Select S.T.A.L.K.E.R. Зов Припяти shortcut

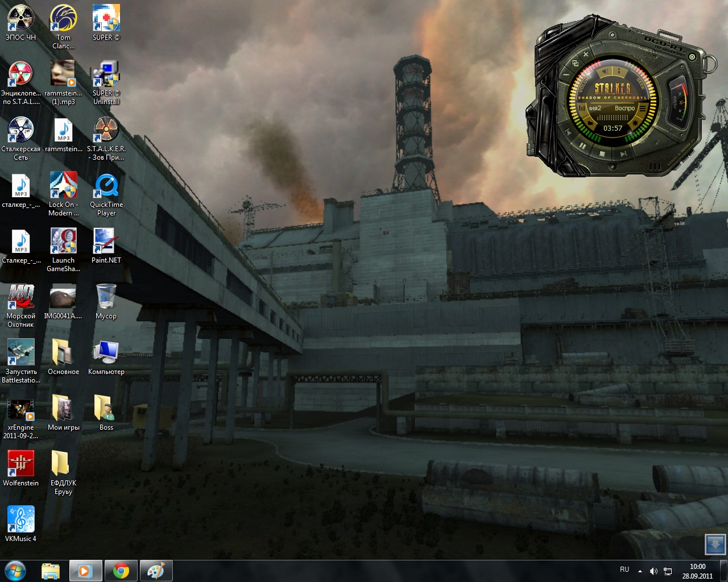(106, 139)
